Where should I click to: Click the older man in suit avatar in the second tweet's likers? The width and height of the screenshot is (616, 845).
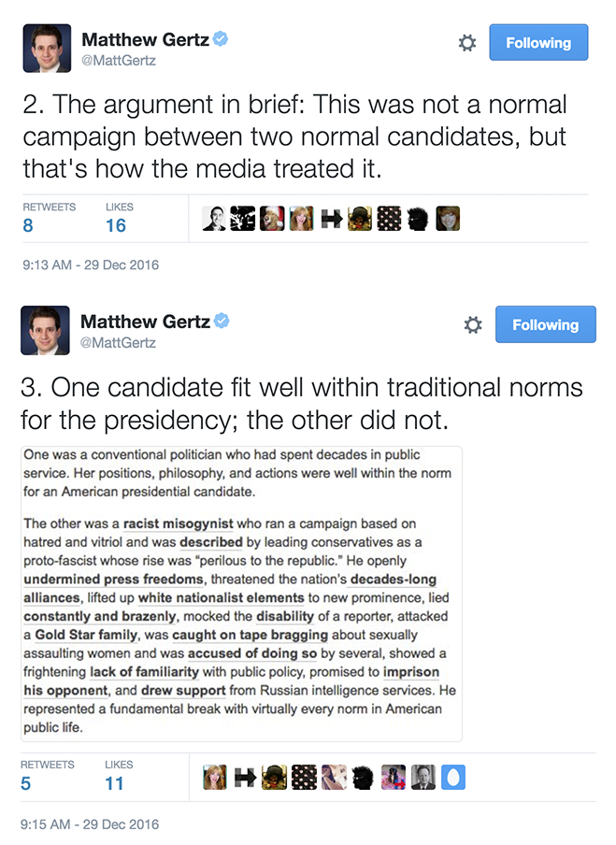423,778
